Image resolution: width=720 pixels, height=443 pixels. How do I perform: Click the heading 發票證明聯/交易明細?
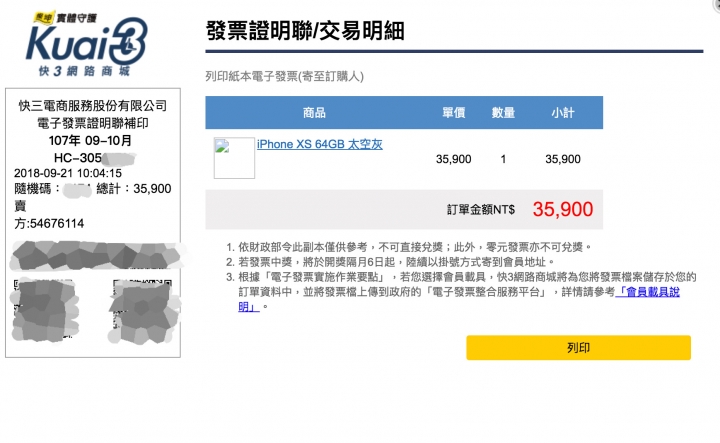[305, 31]
